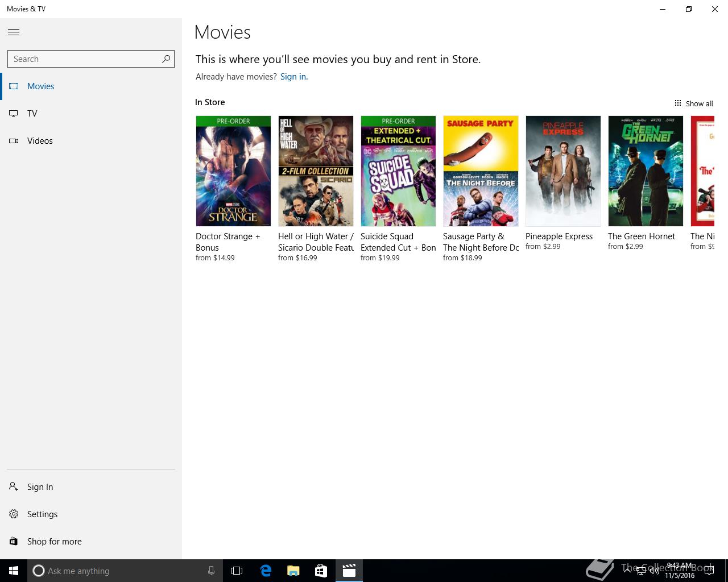Click Sausage Party title text
This screenshot has width=728, height=582.
pyautogui.click(x=481, y=242)
